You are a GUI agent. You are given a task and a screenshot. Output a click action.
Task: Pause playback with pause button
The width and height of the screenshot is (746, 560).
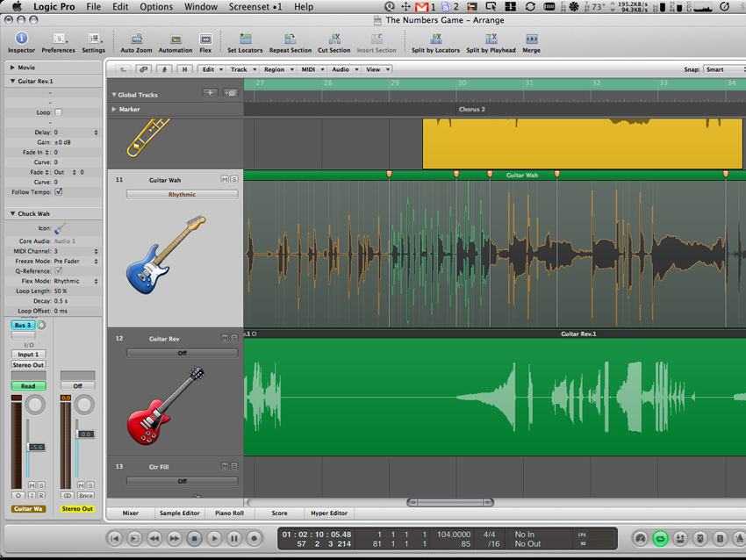234,539
